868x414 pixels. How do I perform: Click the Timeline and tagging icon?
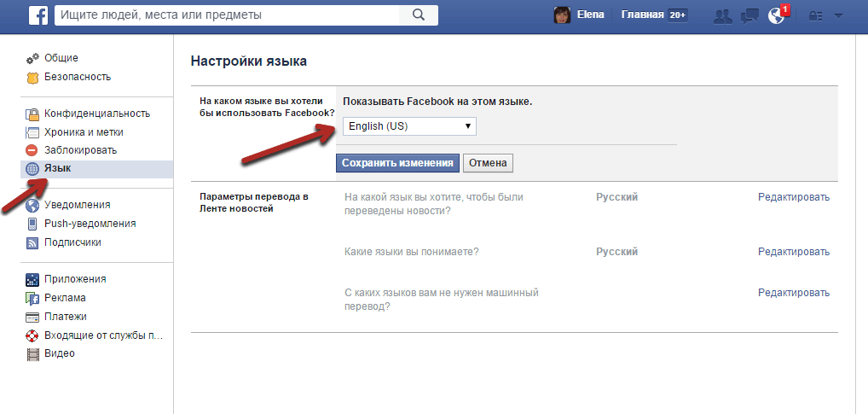point(32,133)
